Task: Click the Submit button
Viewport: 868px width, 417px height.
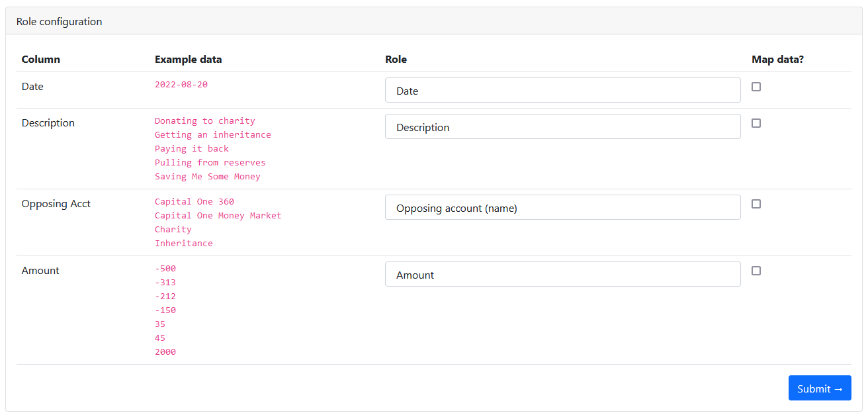Action: pyautogui.click(x=820, y=388)
